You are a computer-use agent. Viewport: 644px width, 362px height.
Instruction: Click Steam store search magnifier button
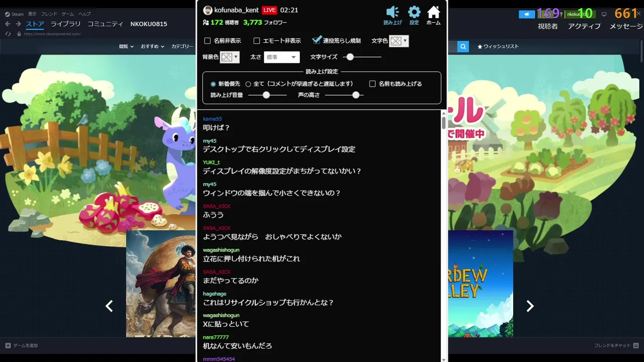tap(463, 46)
